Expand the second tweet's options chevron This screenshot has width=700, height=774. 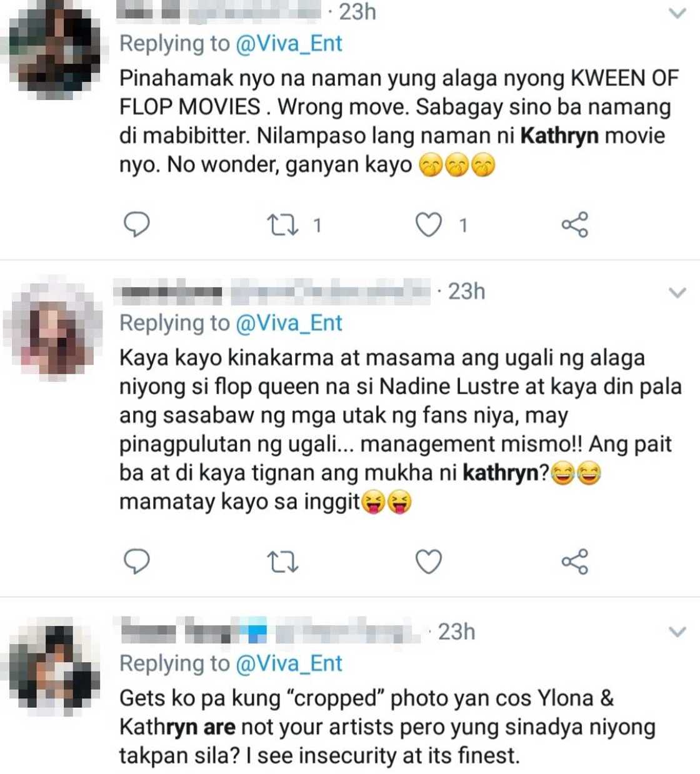(677, 292)
